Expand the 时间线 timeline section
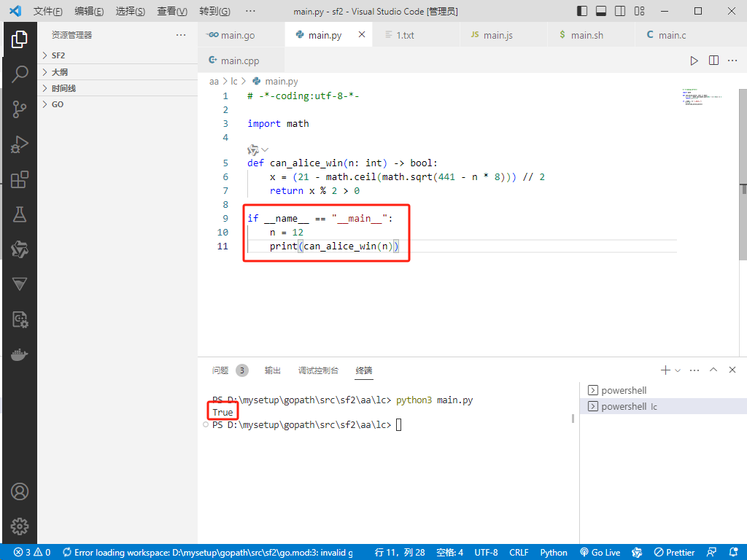This screenshot has height=560, width=747. [117, 88]
